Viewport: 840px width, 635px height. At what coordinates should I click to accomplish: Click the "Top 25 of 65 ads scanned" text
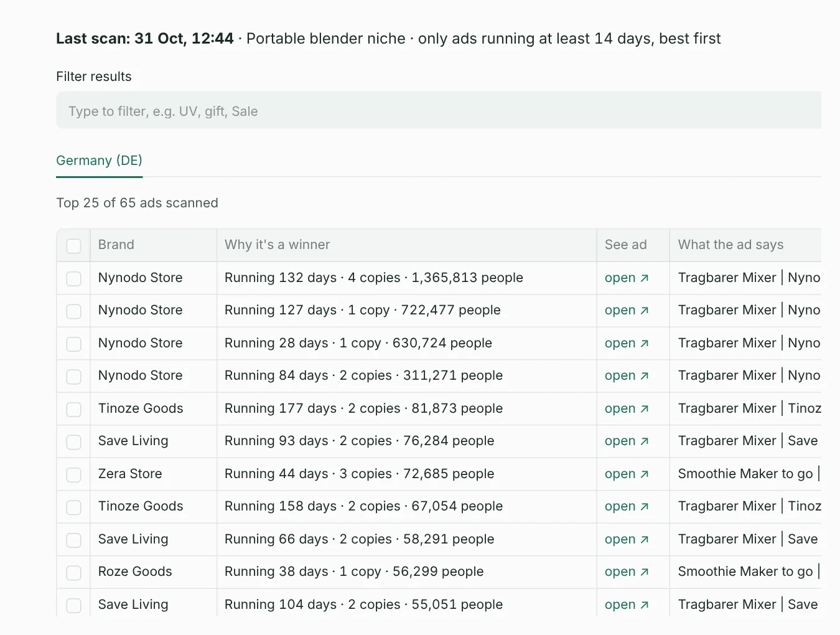tap(137, 203)
